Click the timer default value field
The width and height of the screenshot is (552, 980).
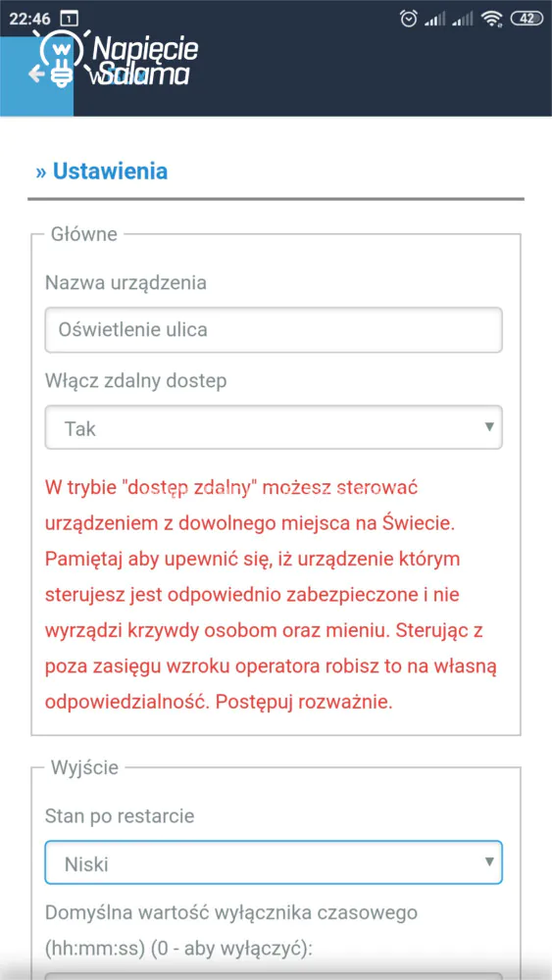[274, 976]
